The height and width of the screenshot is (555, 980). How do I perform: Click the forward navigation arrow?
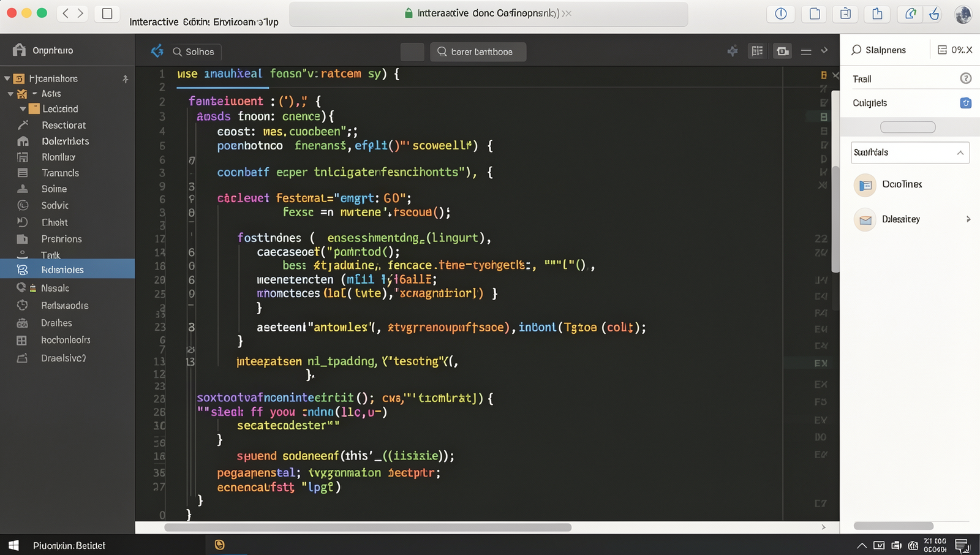coord(80,13)
